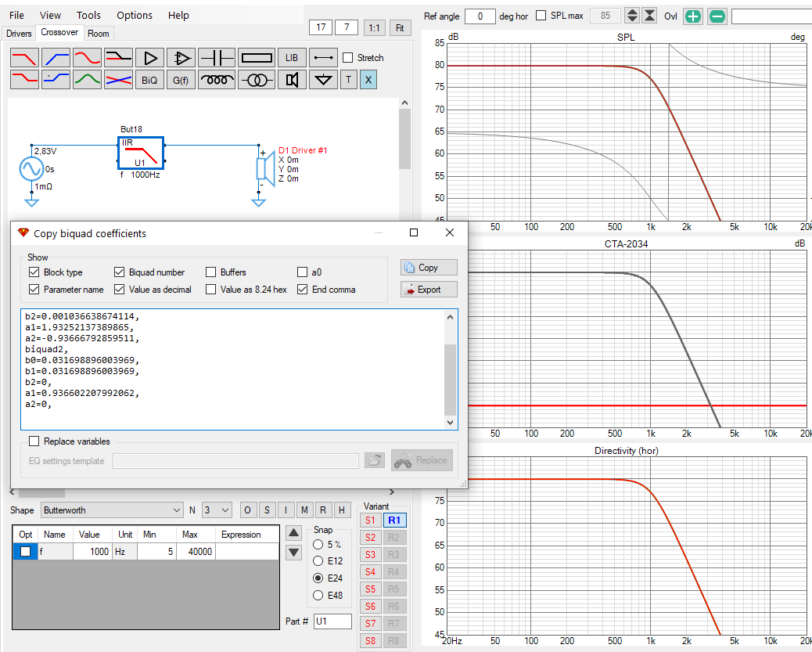This screenshot has height=652, width=812.
Task: Open the Tools menu
Action: (88, 15)
